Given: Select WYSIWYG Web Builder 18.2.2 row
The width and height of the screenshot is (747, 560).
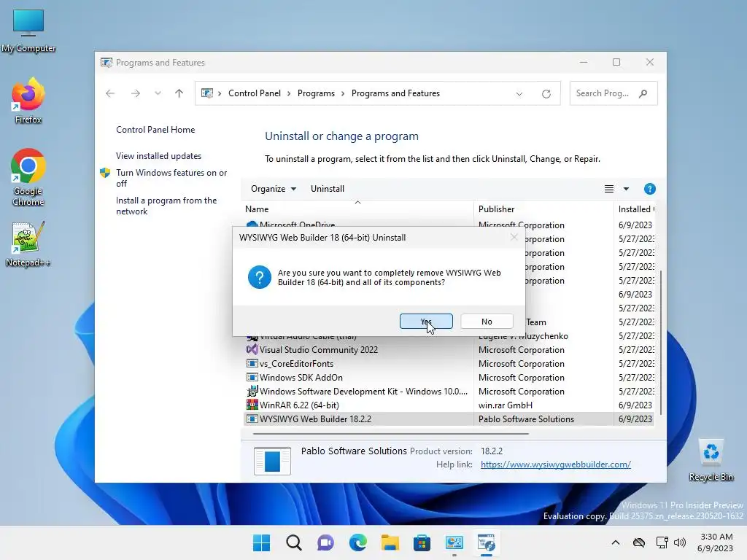Looking at the screenshot, I should pyautogui.click(x=449, y=419).
